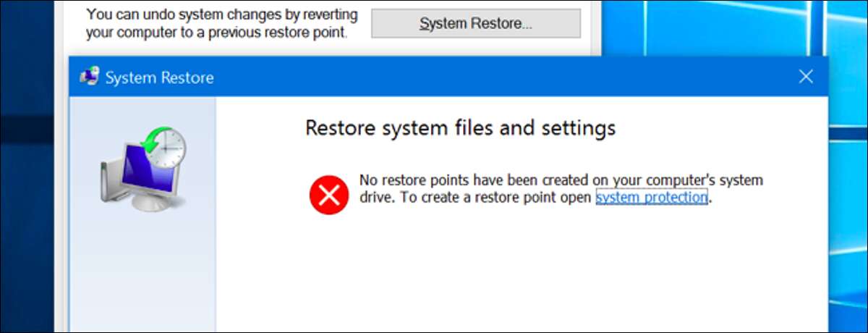Open the system protection link
Screen dimensions: 868x333
coord(651,198)
